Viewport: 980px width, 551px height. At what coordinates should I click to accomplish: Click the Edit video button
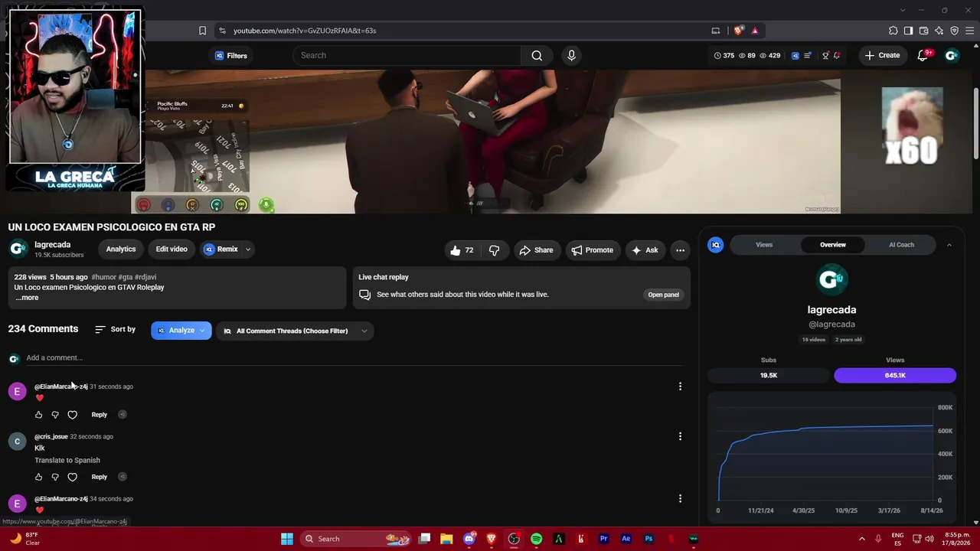tap(171, 249)
